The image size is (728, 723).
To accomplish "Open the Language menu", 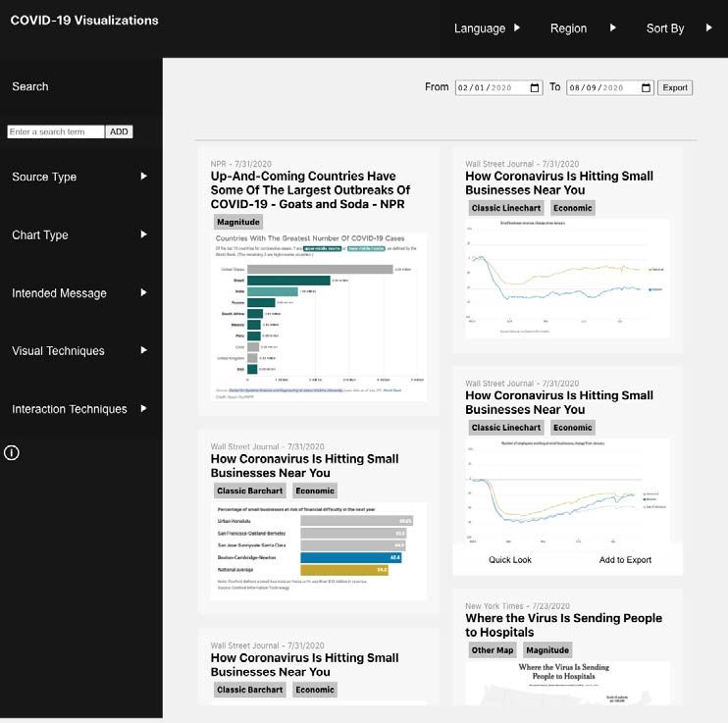I will point(480,28).
